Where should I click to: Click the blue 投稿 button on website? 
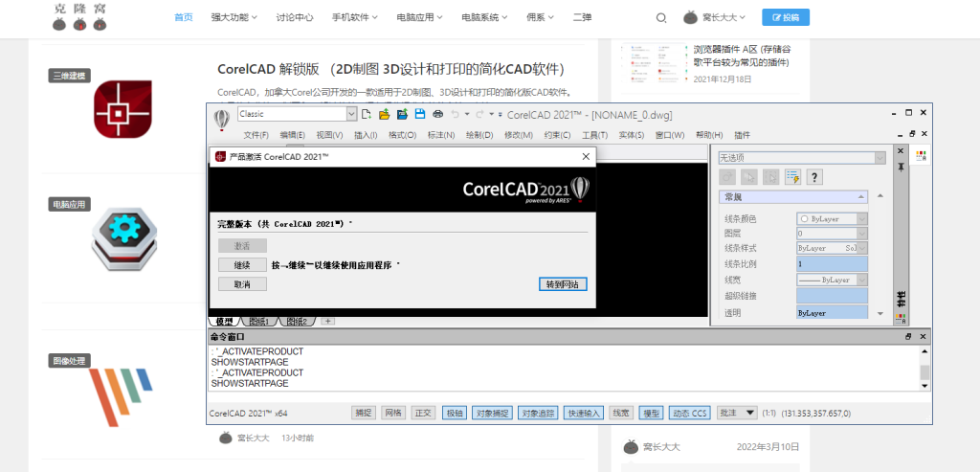coord(786,17)
